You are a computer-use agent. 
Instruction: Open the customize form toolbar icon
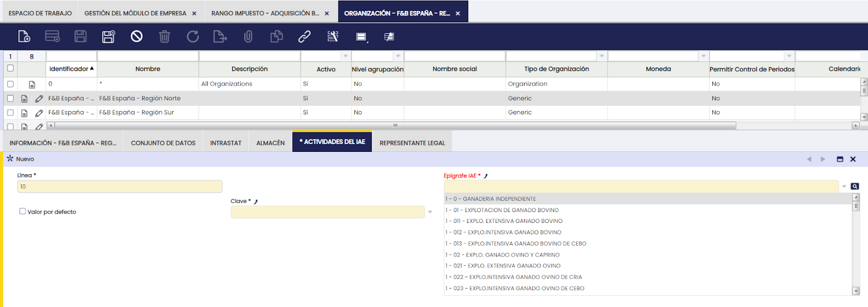coord(333,36)
